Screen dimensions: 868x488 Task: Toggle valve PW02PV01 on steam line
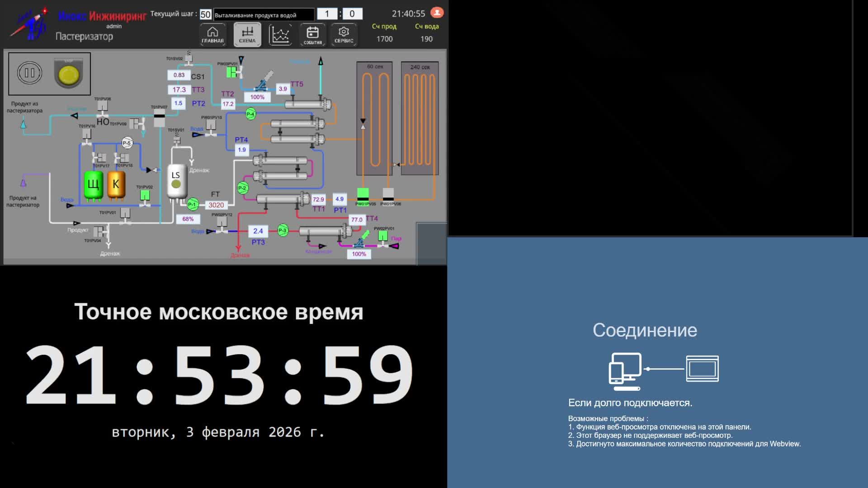tap(383, 236)
